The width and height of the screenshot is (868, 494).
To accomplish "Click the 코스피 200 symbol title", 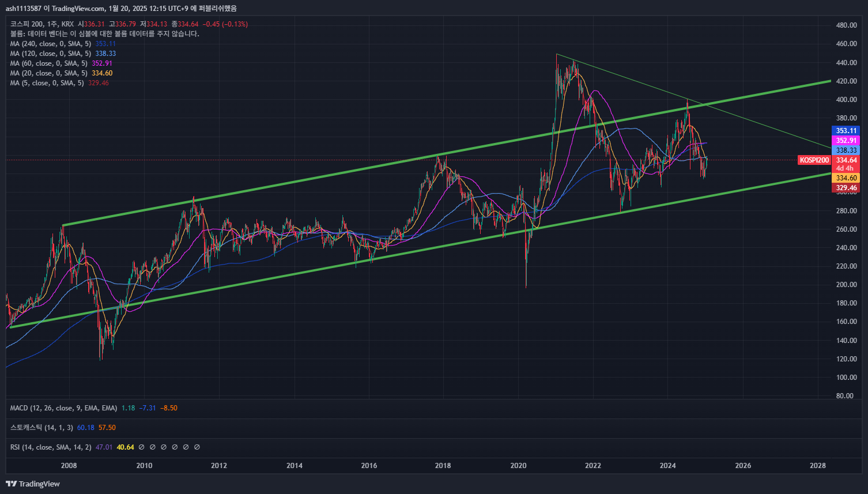I will [27, 24].
